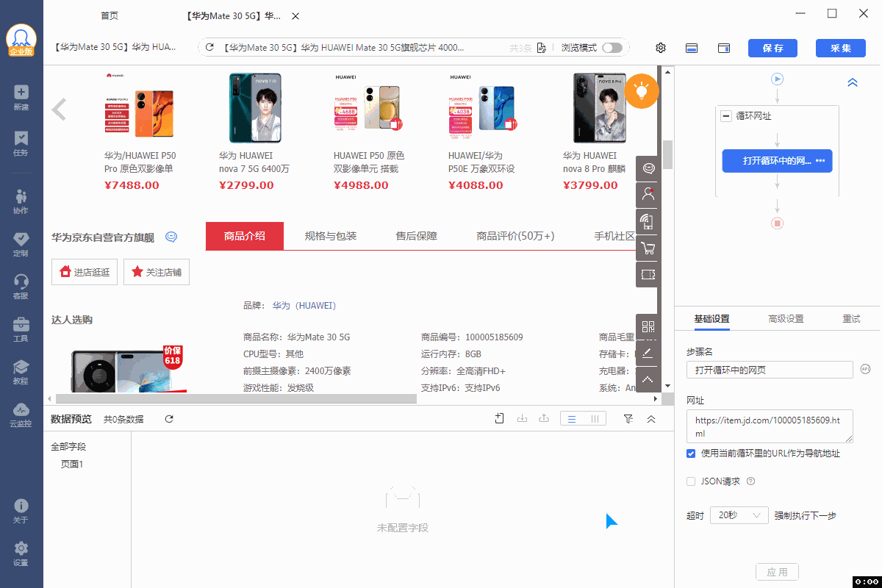This screenshot has height=588, width=882.
Task: Open the 超时 20秒 timeout dropdown
Action: click(739, 516)
